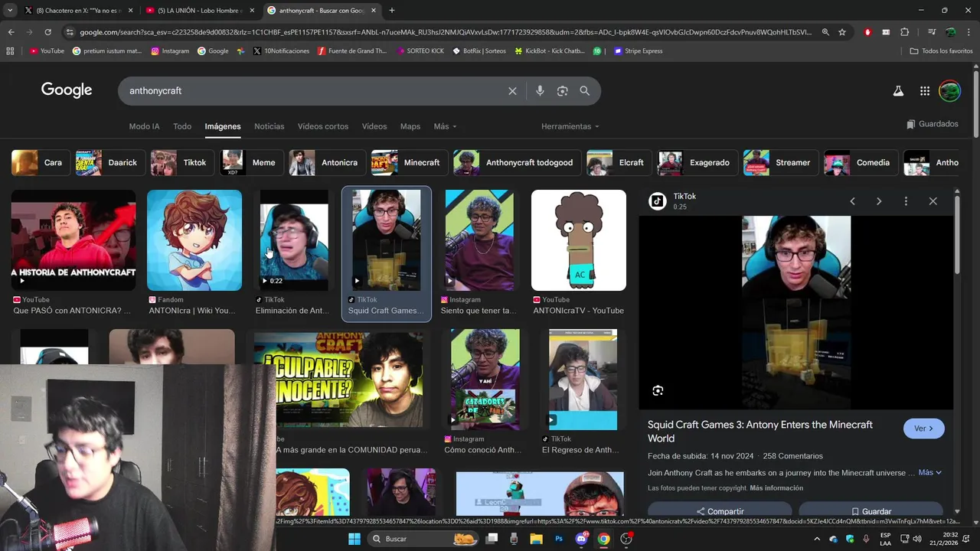Open Google Lens image search

(562, 91)
